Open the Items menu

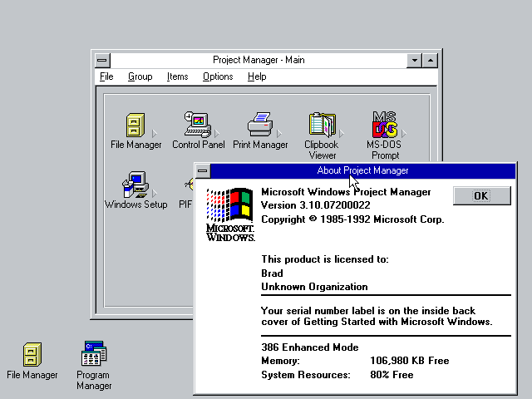(x=177, y=76)
